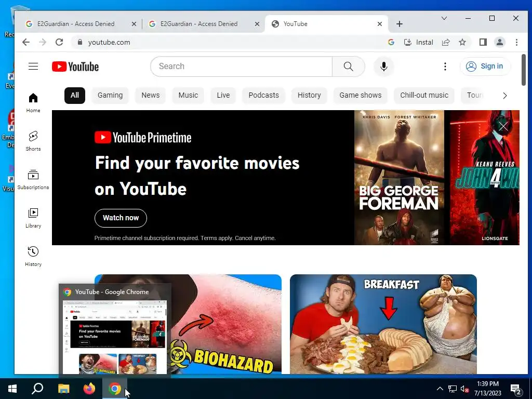Select the News chip
The image size is (532, 399).
(x=150, y=96)
